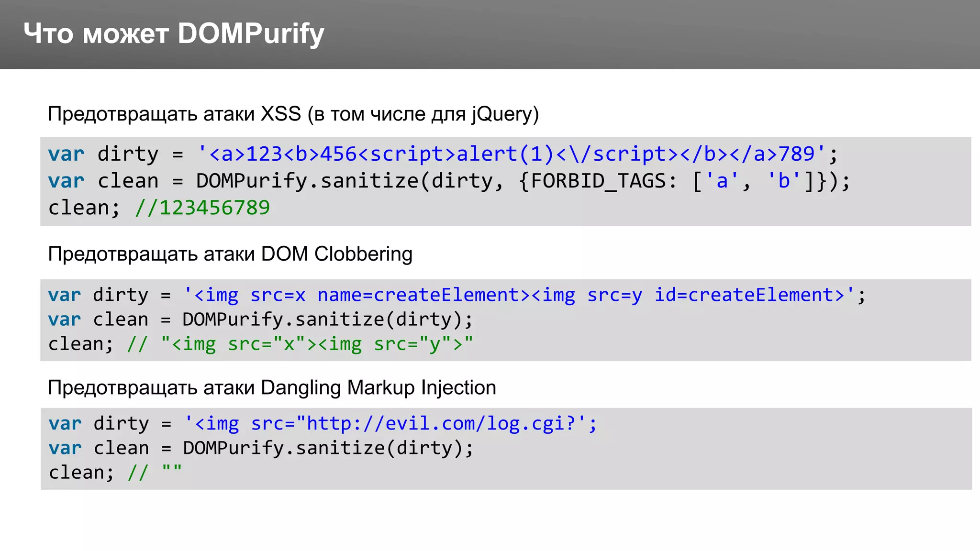This screenshot has height=551, width=980.
Task: Click 'DOMPurify.sanitize(dirty);' in the DOM Clobbering block
Action: tap(328, 319)
